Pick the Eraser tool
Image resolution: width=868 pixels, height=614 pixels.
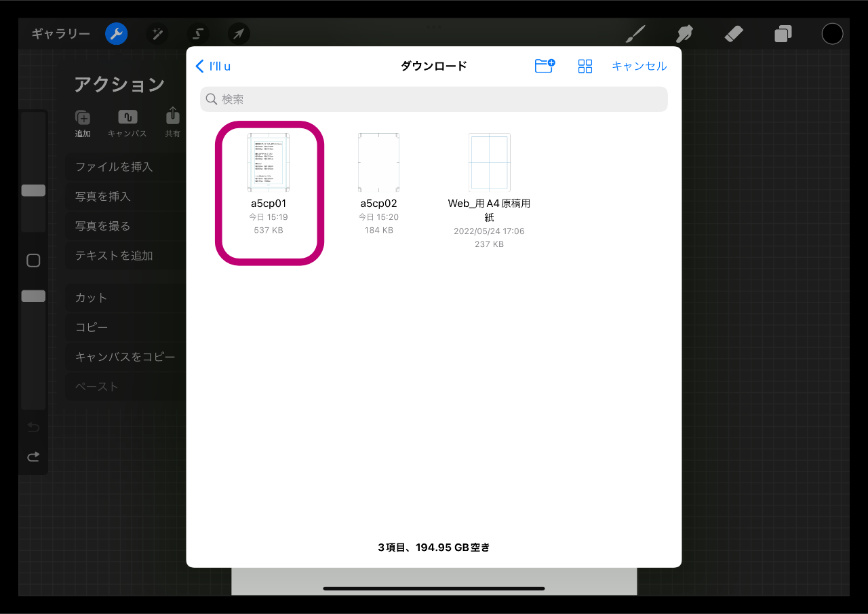[x=734, y=34]
